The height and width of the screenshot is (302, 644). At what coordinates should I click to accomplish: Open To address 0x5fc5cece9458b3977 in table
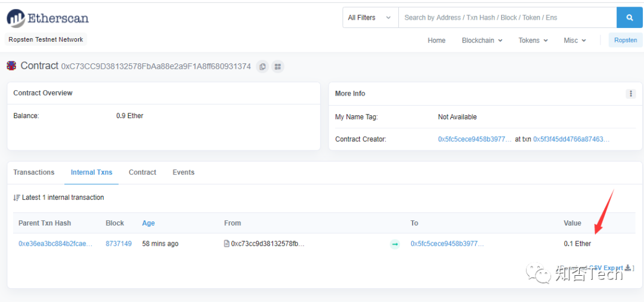click(x=447, y=244)
